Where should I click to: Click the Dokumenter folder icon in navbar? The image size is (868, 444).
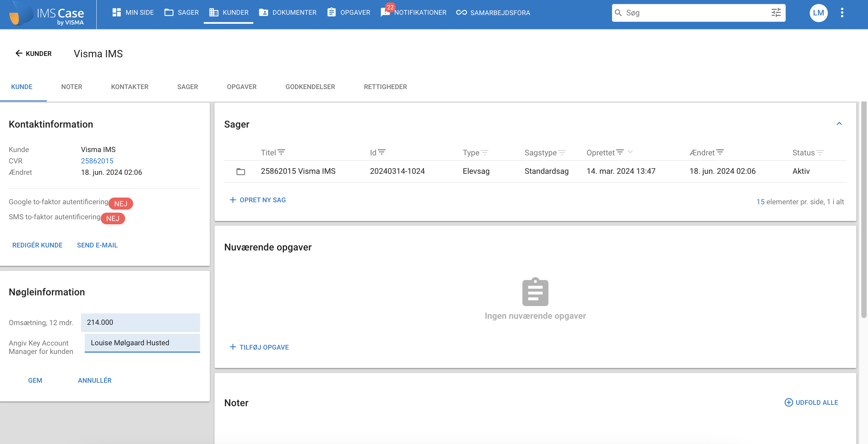point(263,12)
